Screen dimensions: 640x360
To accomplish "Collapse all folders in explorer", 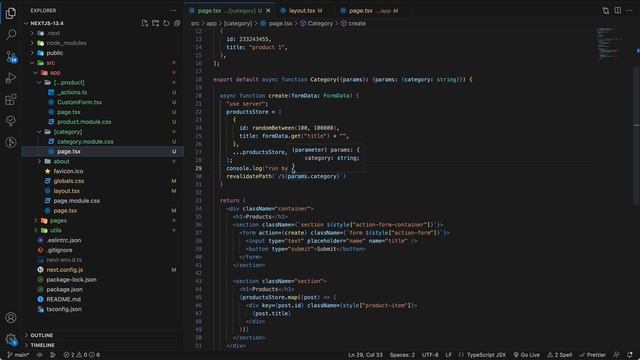I will 177,23.
